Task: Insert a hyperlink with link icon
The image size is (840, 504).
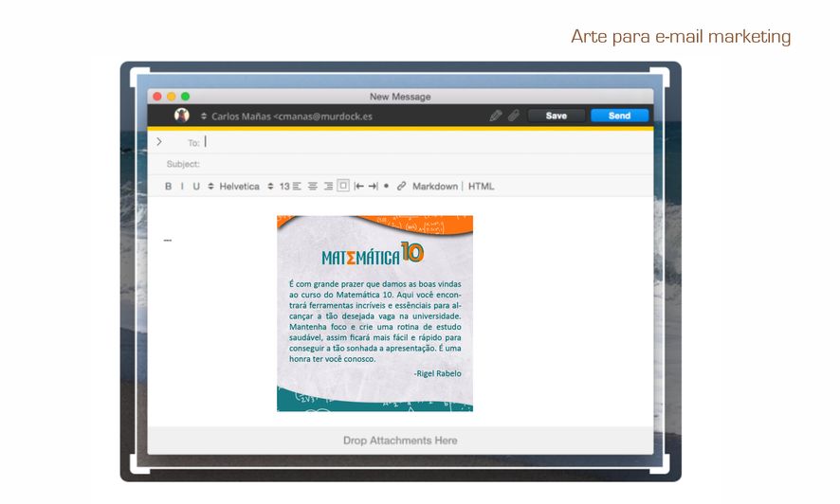Action: [x=401, y=187]
